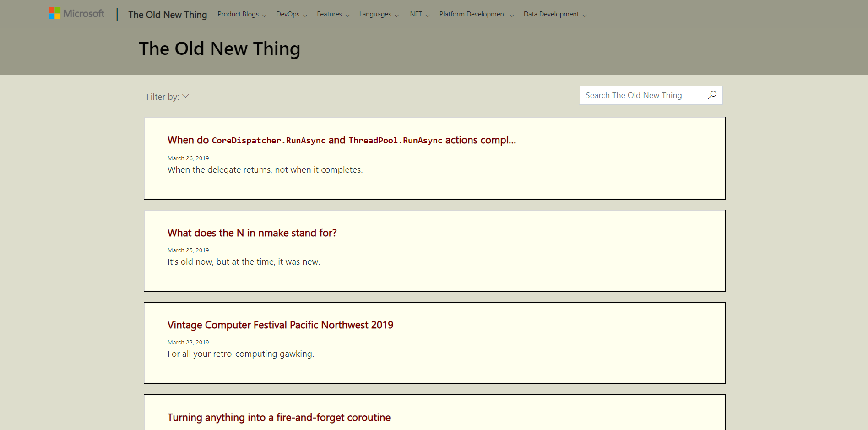Click the March 26, 2019 date

pos(188,158)
